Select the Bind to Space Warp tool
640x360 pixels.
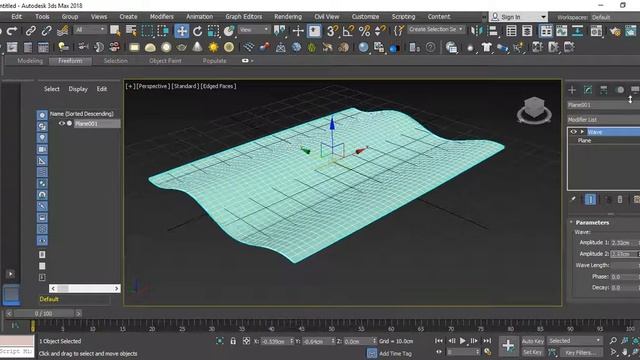62,31
